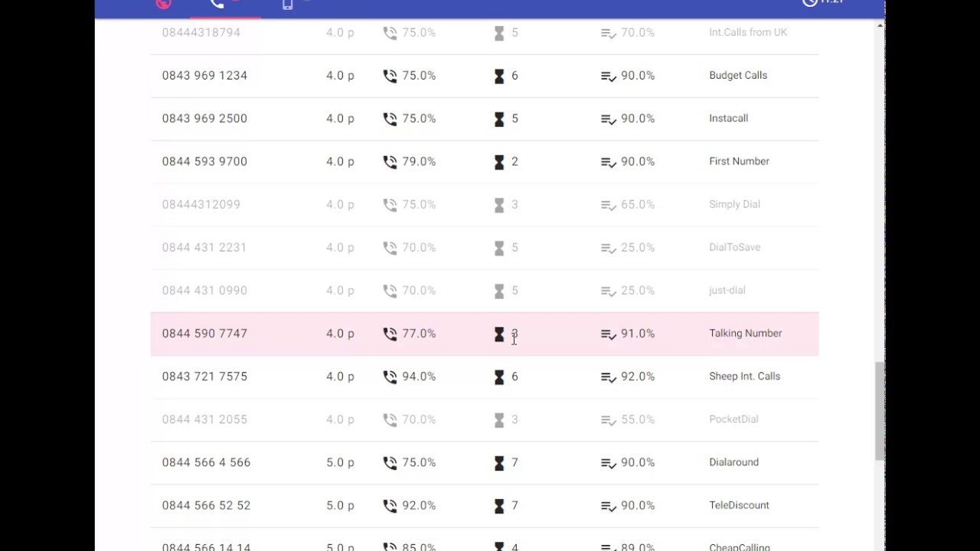Click call icon in Talking Number row

390,334
